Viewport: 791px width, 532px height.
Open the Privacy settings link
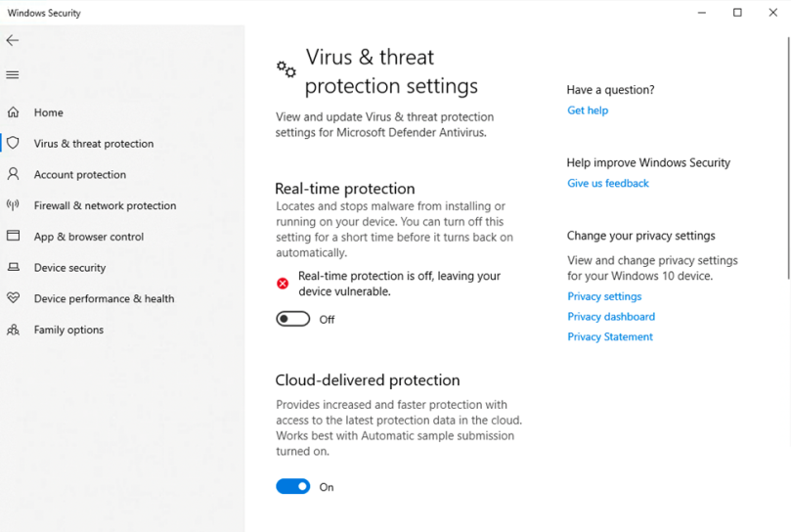[x=604, y=296]
